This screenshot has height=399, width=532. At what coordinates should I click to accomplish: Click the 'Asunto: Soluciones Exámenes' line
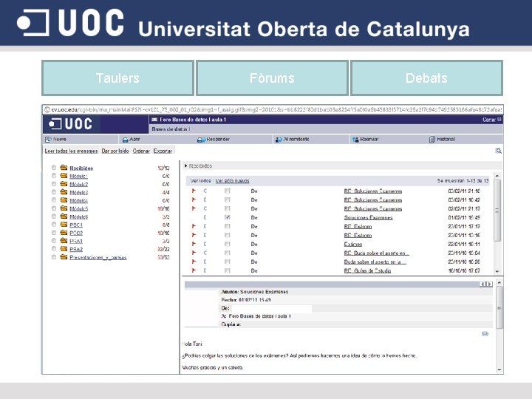[x=255, y=292]
